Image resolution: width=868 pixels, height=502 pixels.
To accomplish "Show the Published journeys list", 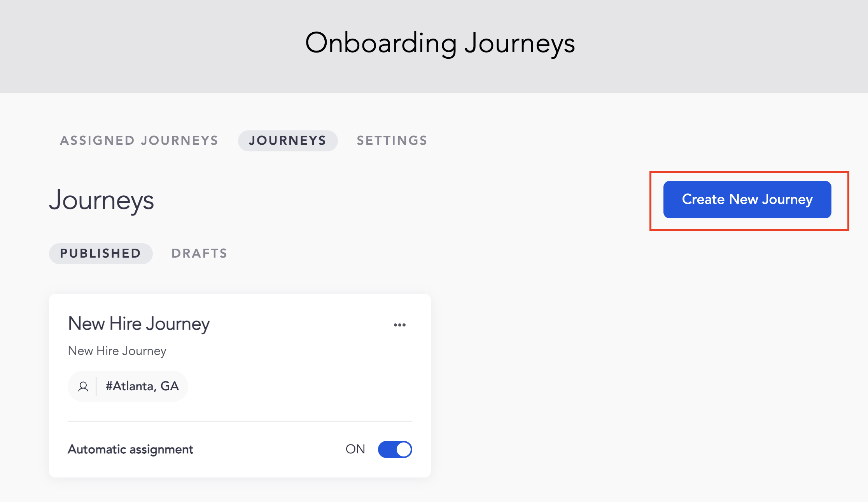I will coord(100,253).
